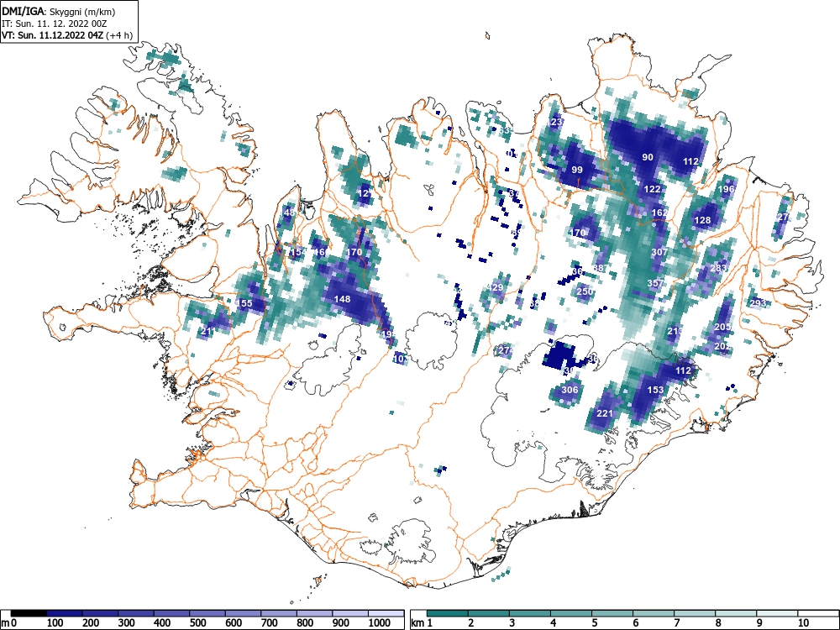Click the visibility value '293' on the map
The width and height of the screenshot is (840, 630).
758,303
